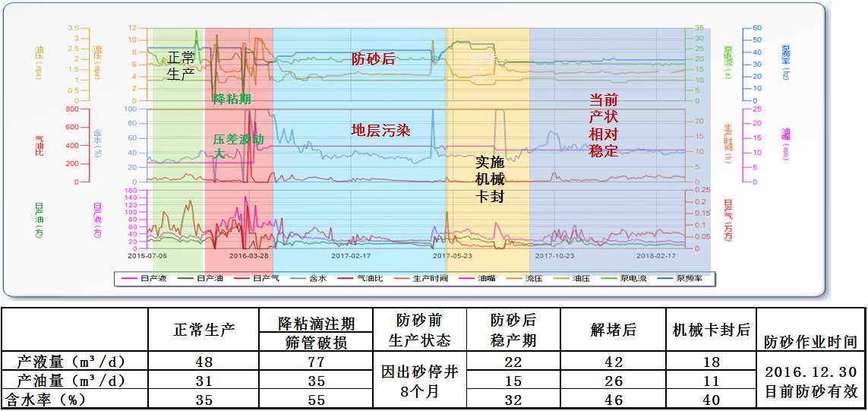Click the 流压 (mpa) axis label
The image size is (868, 411).
(x=97, y=64)
